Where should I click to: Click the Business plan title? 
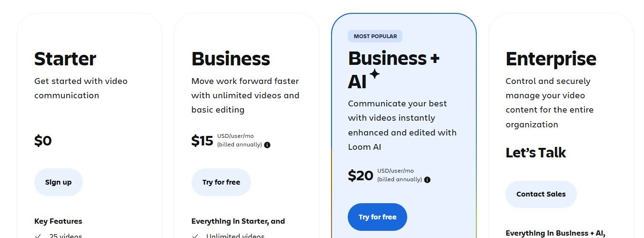pyautogui.click(x=231, y=59)
